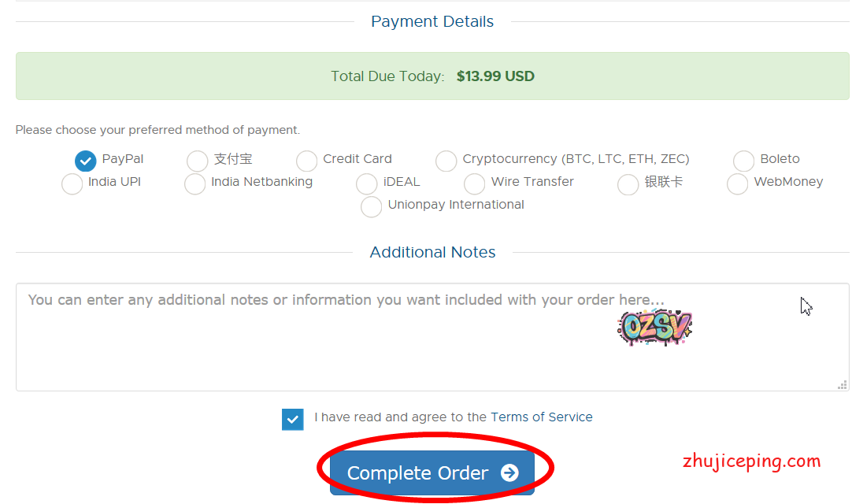Click the colorful OZSV graffiti sticker
The width and height of the screenshot is (852, 504).
654,328
